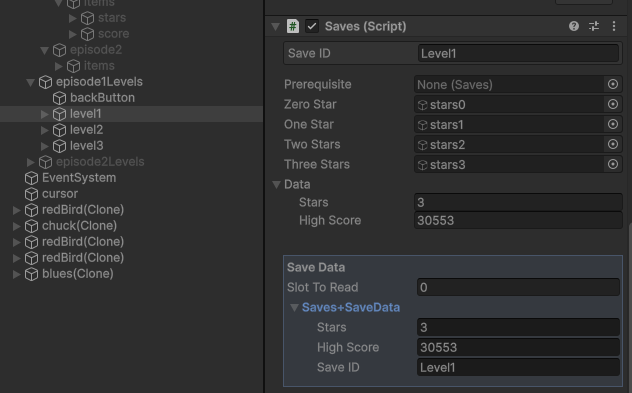Collapse episode1Levels in hierarchy
Image resolution: width=632 pixels, height=393 pixels.
tap(30, 82)
